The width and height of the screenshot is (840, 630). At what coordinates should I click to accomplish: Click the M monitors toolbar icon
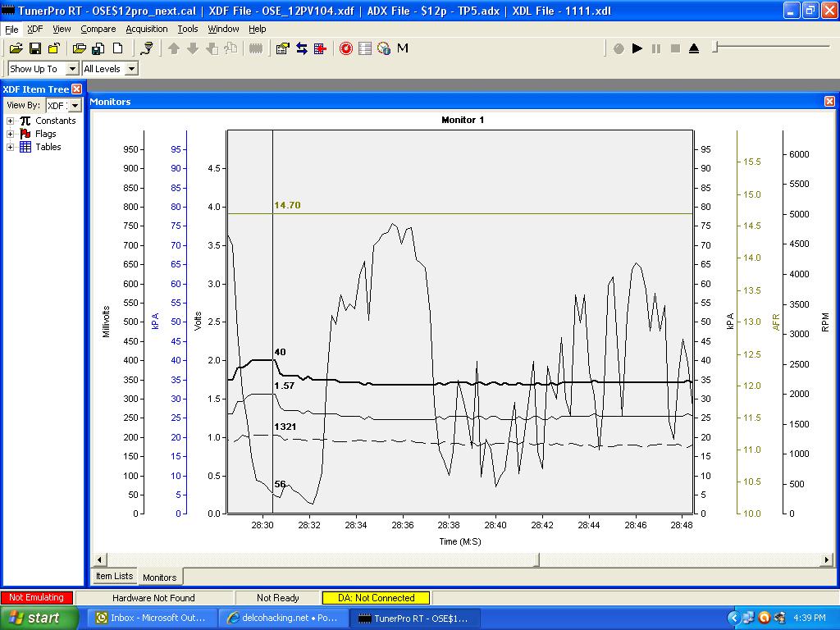point(403,48)
